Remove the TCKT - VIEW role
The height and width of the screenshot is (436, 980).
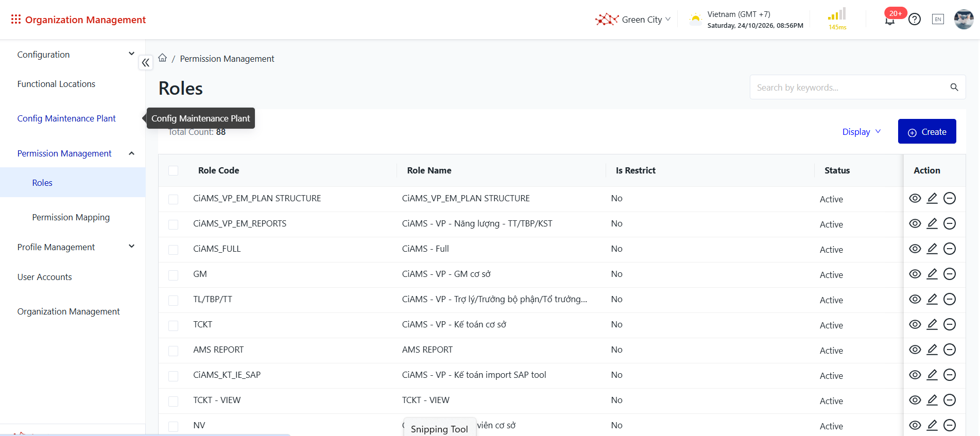click(950, 400)
